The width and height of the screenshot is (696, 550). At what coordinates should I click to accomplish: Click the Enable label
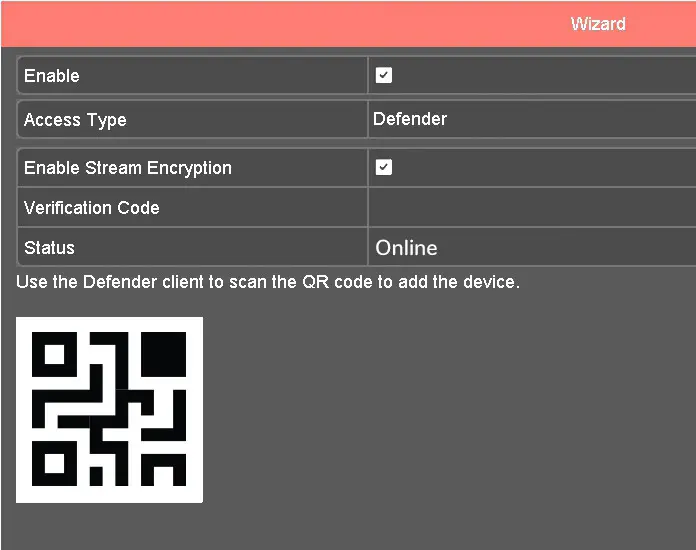(52, 75)
